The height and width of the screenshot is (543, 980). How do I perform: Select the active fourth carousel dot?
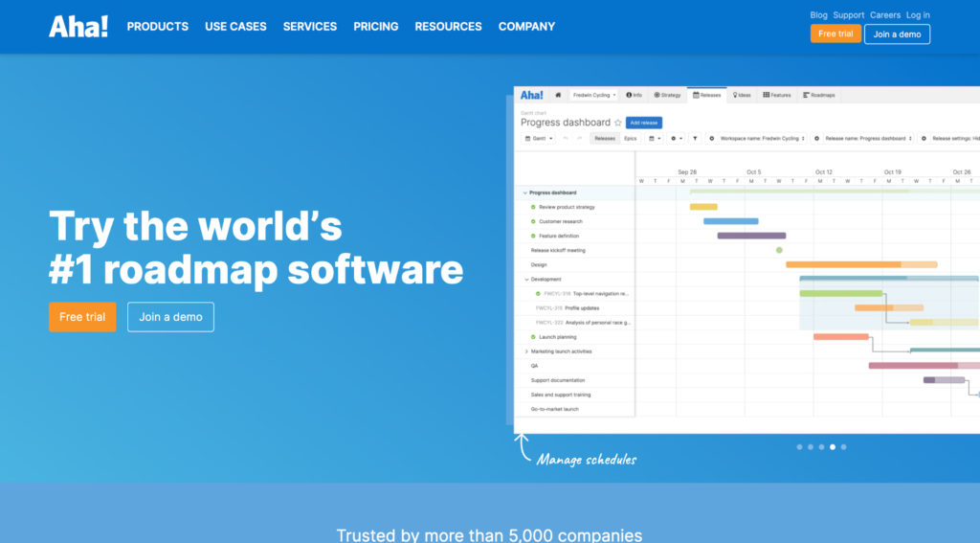pos(833,447)
